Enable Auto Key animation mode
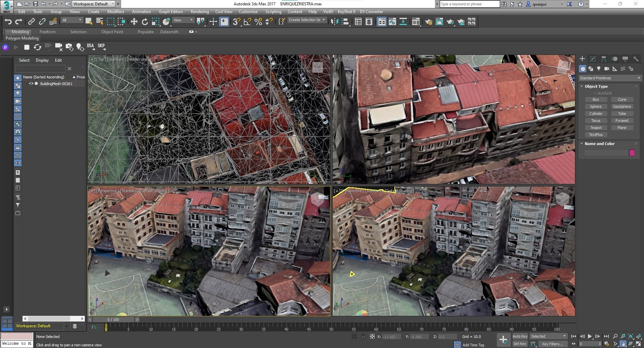 pos(520,336)
